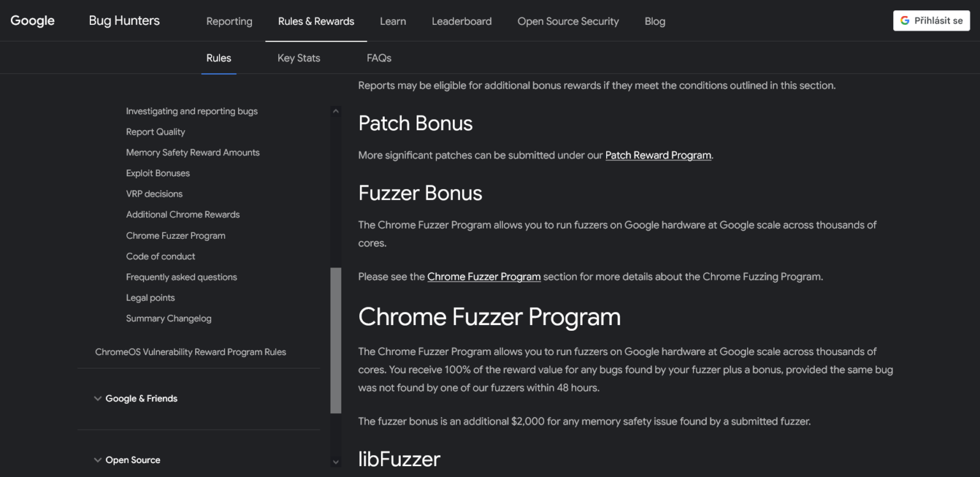Click the Google logo
980x477 pixels.
tap(33, 20)
